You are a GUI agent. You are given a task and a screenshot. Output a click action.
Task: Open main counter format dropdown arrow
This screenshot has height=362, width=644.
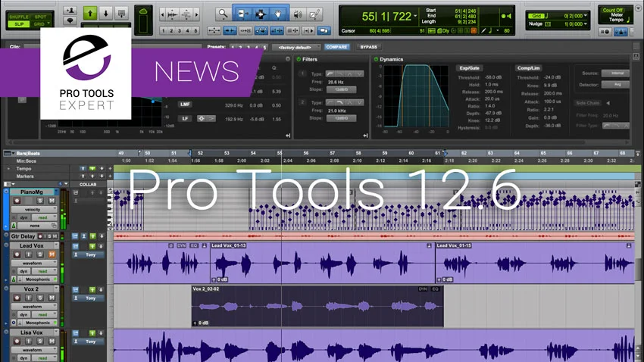pos(415,17)
